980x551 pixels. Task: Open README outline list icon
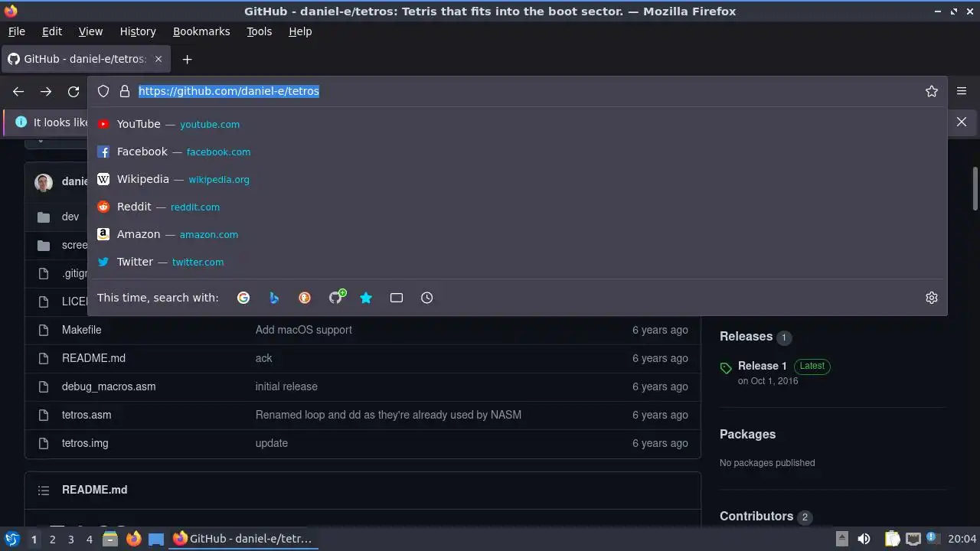(44, 490)
